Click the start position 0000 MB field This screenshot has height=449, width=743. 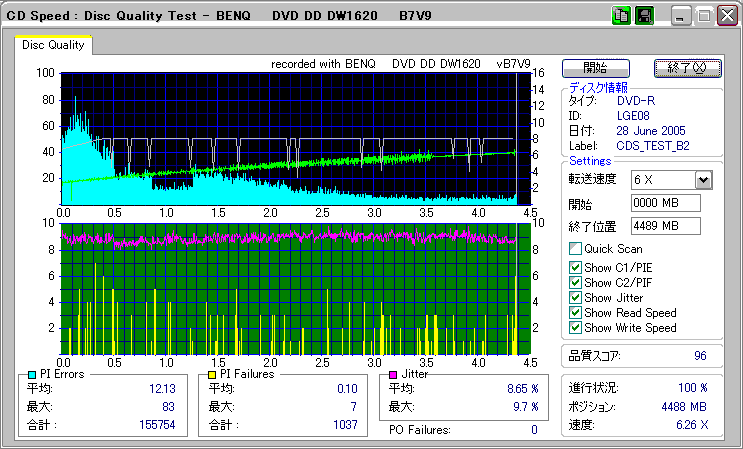(666, 203)
